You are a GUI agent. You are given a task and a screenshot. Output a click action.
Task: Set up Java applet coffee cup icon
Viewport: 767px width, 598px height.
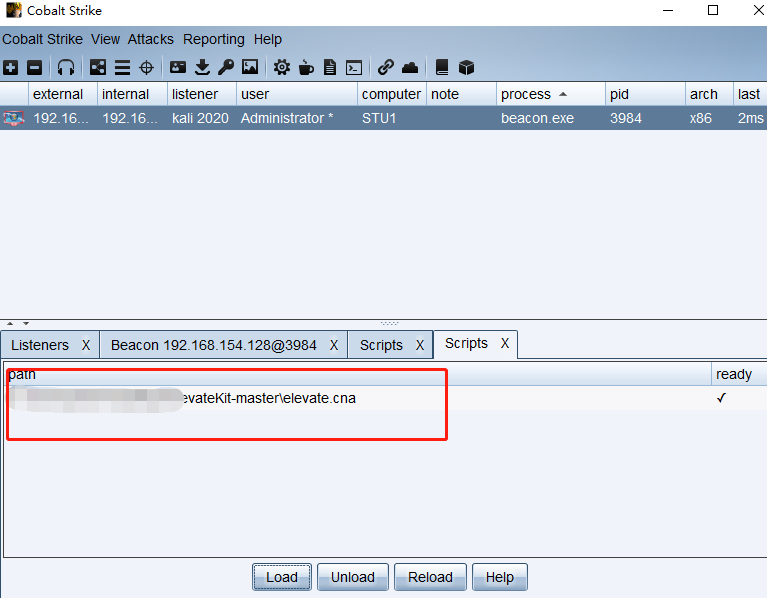pos(306,67)
